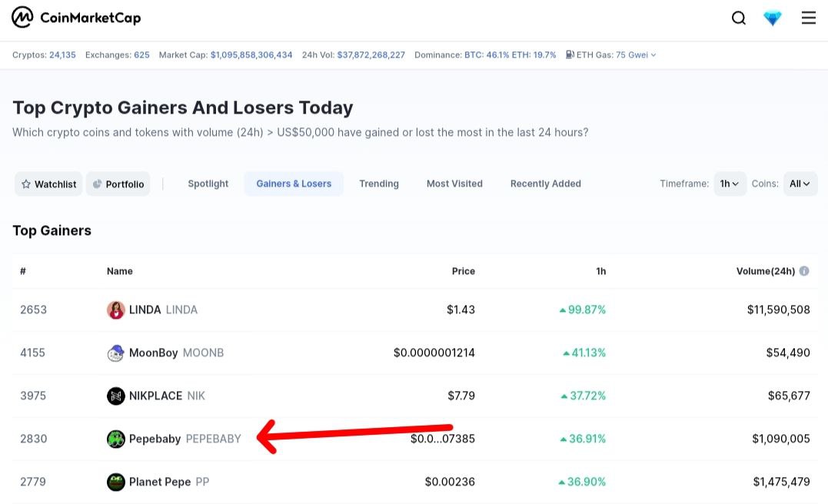The image size is (828, 504).
Task: Open the LINDA coin name
Action: click(163, 310)
